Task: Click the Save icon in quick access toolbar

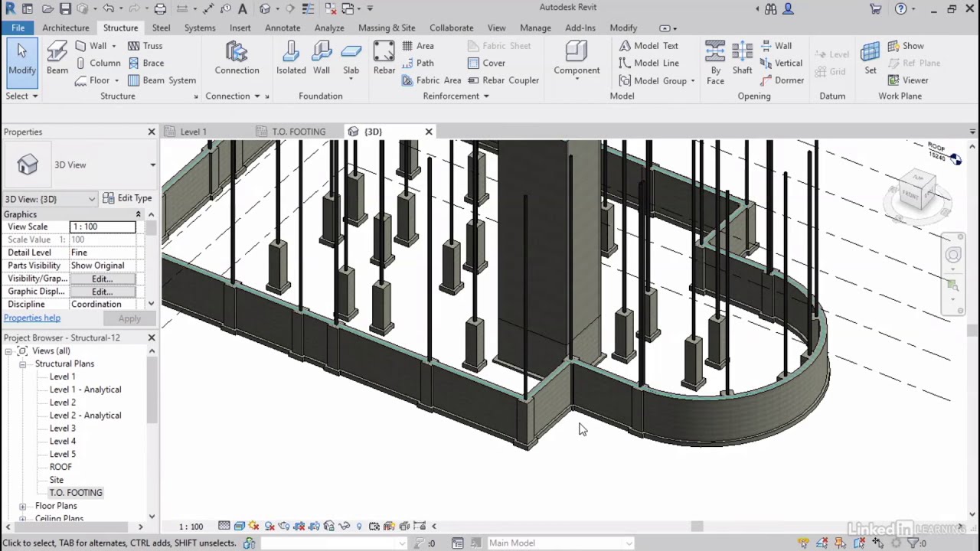Action: (x=65, y=8)
